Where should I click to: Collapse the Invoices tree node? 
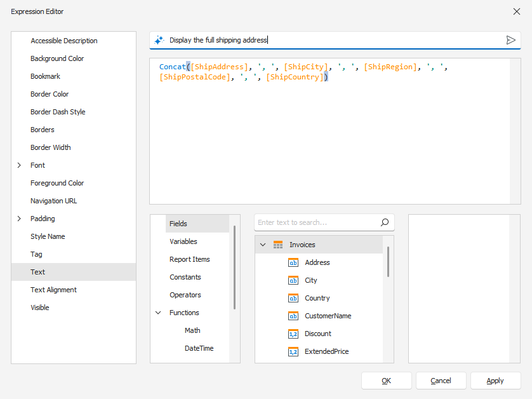263,244
